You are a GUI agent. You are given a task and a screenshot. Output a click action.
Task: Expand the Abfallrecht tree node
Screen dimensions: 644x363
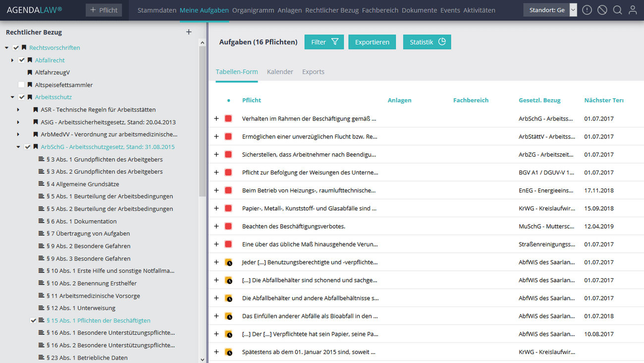pos(12,60)
